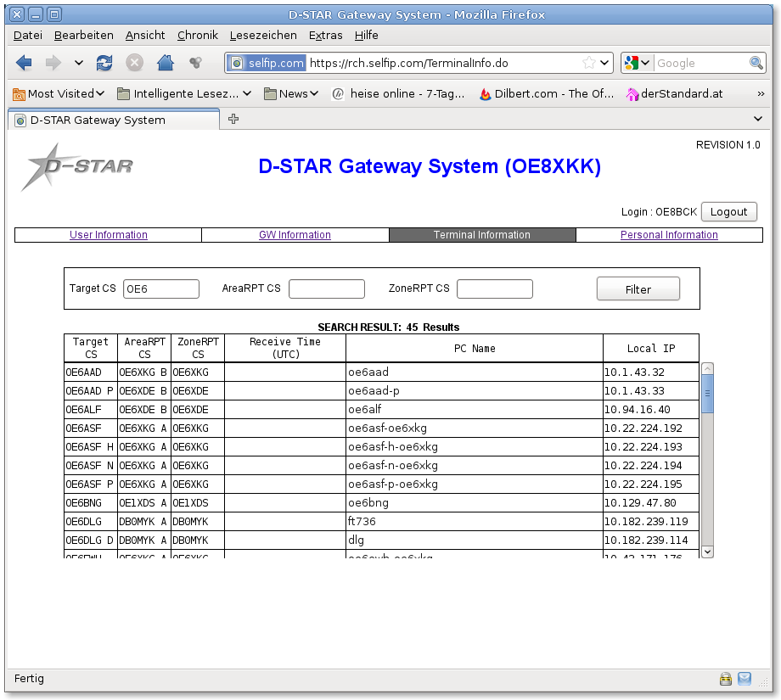Click the mail icon in the status bar
This screenshot has width=781, height=700.
[744, 679]
